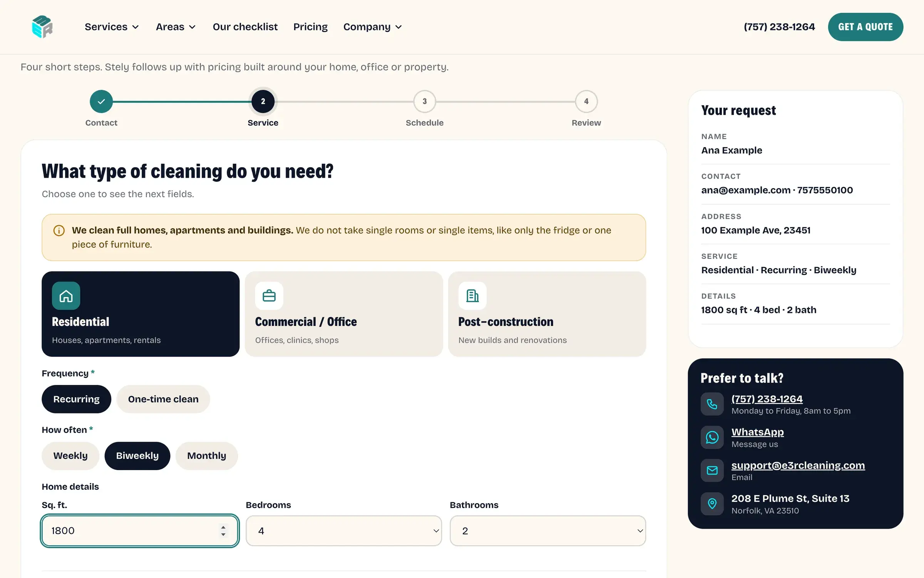Select the Commercial / Office card
The image size is (924, 578).
tap(344, 314)
